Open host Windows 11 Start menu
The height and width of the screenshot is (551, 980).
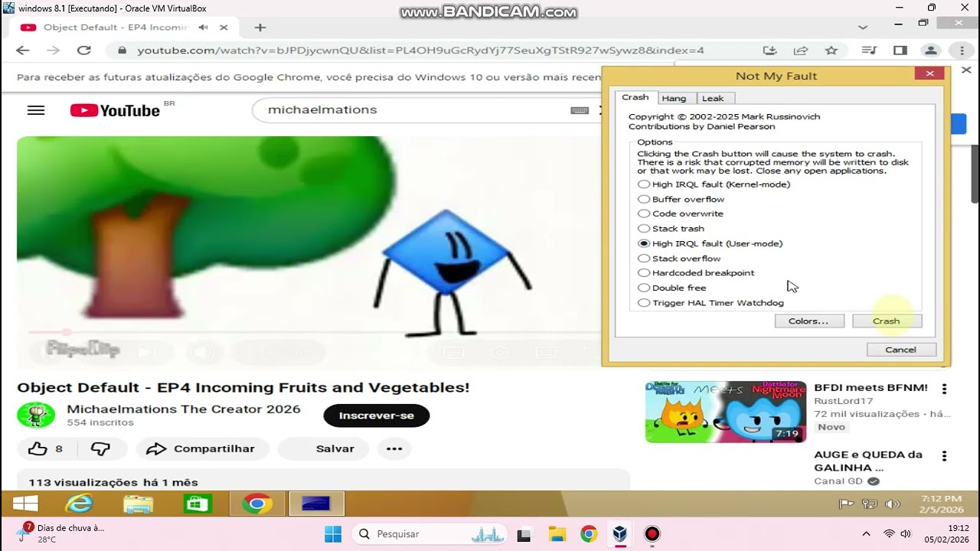point(333,534)
